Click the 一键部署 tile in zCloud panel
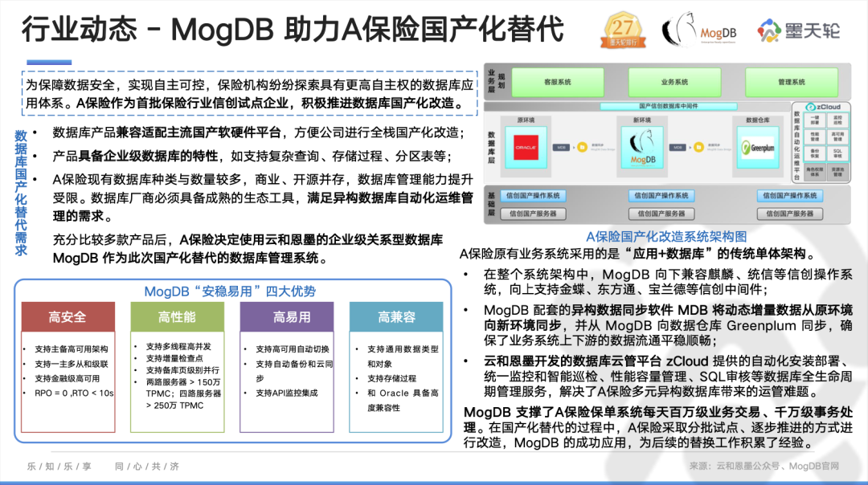 pyautogui.click(x=815, y=120)
